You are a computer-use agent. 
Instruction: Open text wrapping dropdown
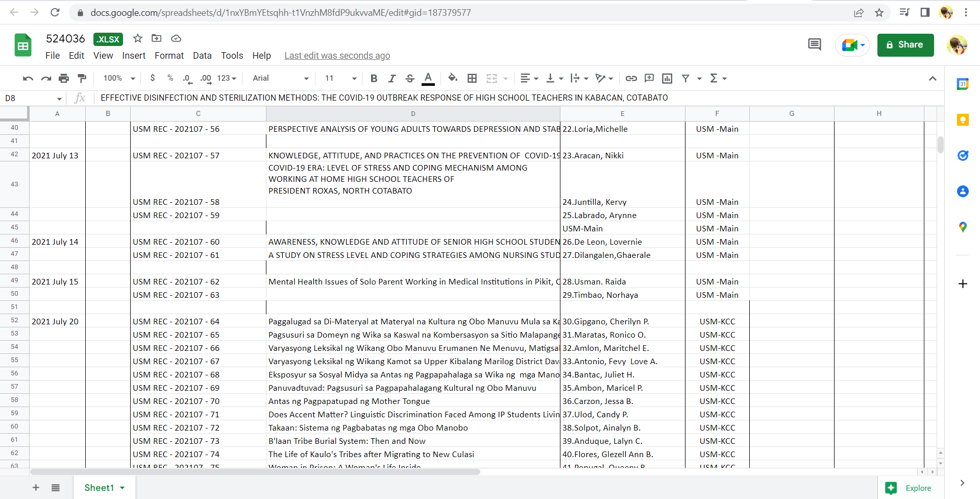coord(579,78)
